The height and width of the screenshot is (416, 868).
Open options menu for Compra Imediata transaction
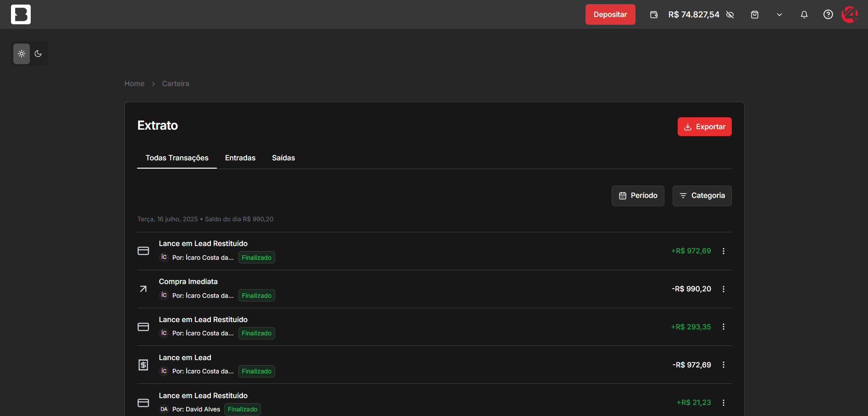pyautogui.click(x=724, y=289)
